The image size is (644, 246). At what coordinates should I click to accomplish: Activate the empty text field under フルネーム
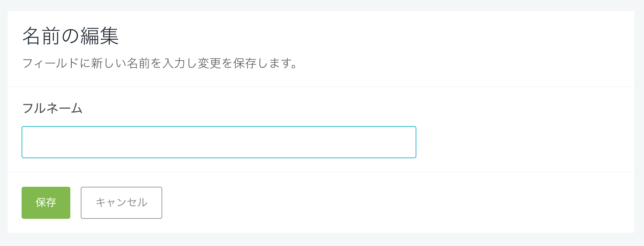pos(219,142)
